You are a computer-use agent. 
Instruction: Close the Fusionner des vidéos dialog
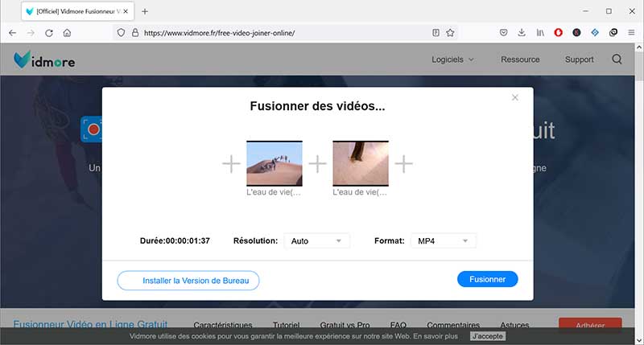tap(514, 97)
